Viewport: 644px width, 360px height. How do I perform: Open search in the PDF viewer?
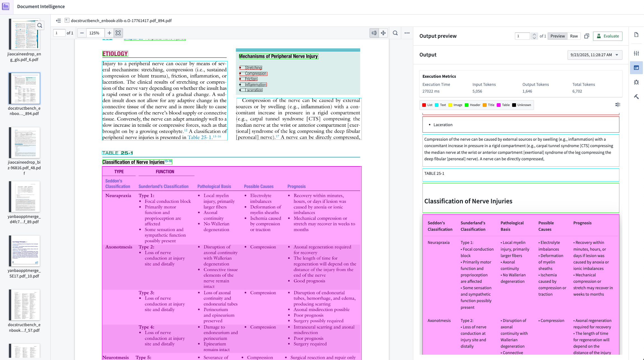tap(395, 33)
